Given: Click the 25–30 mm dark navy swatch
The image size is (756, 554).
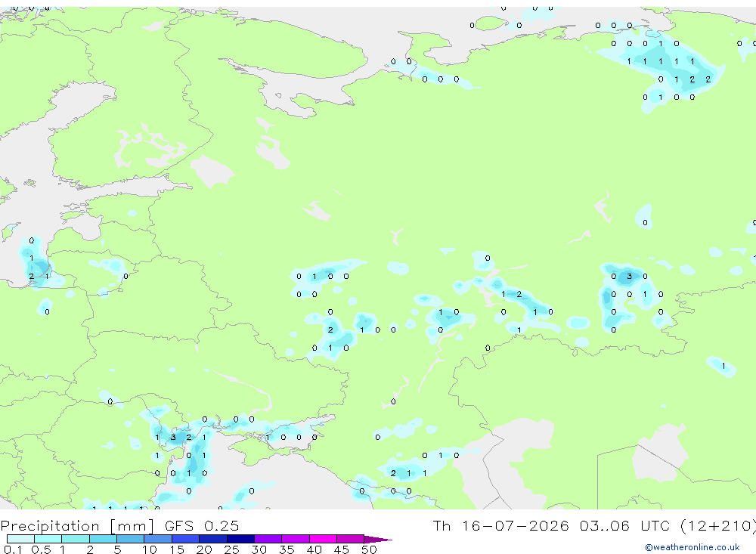Looking at the screenshot, I should (x=240, y=539).
